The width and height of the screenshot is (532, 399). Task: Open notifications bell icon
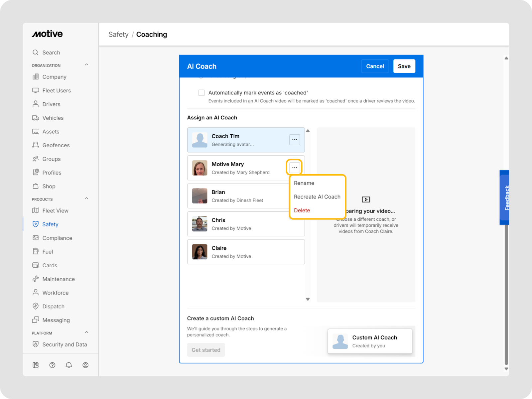(x=69, y=365)
